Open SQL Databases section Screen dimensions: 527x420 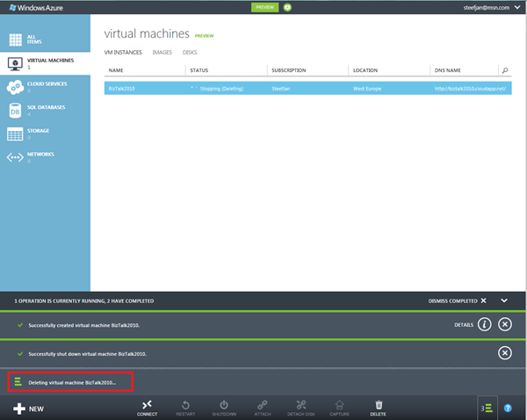tap(45, 111)
